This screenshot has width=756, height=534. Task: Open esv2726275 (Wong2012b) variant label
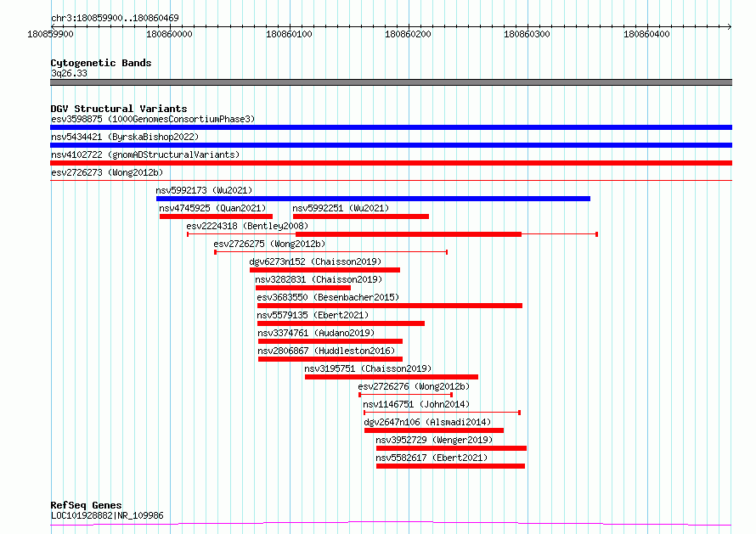coord(269,244)
